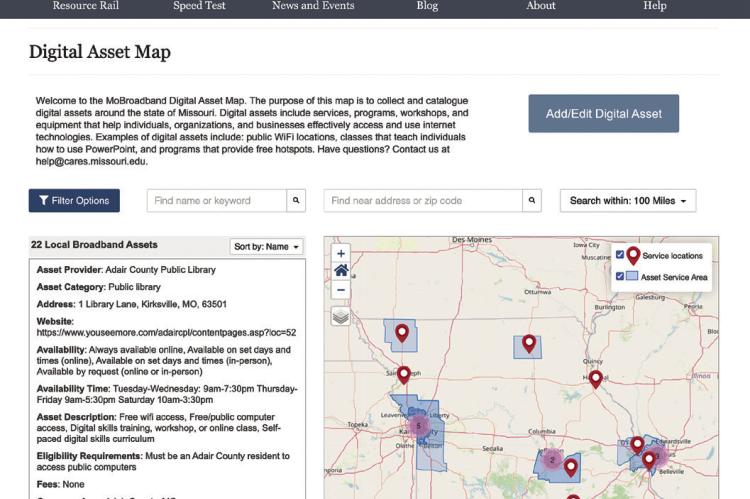Click the St. Louis cluster marker labeled 3

[659, 455]
